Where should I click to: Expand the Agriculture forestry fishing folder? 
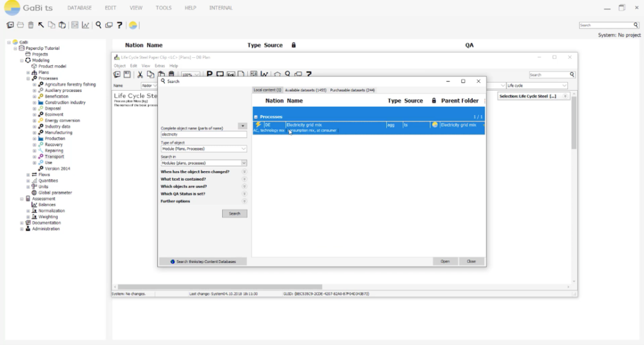[35, 84]
